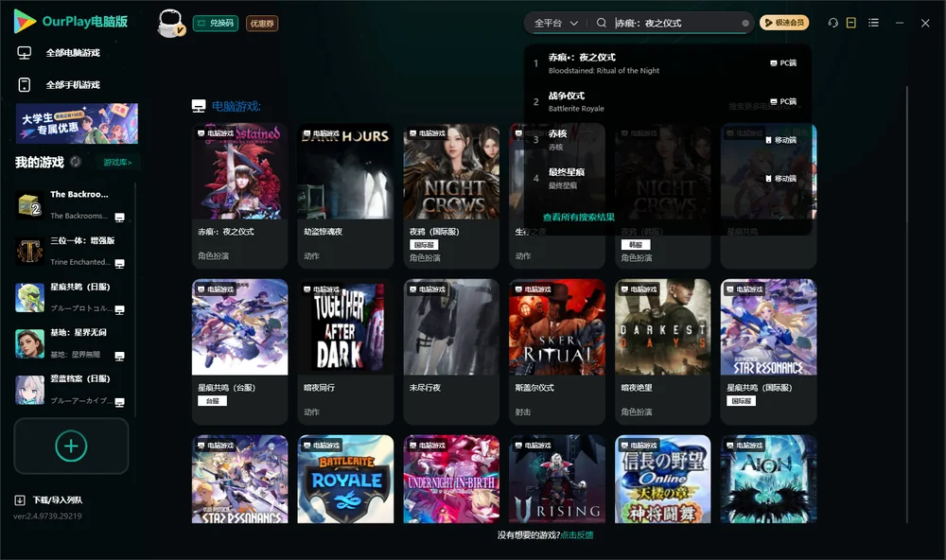Click 查看所有搜索结果 link
Viewport: 946px width, 560px height.
(579, 218)
